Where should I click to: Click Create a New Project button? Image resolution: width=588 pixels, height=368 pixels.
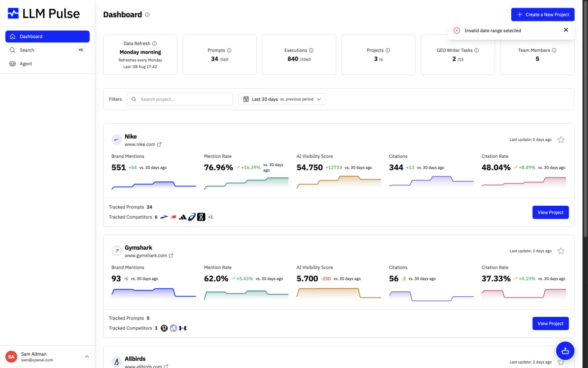pyautogui.click(x=542, y=14)
